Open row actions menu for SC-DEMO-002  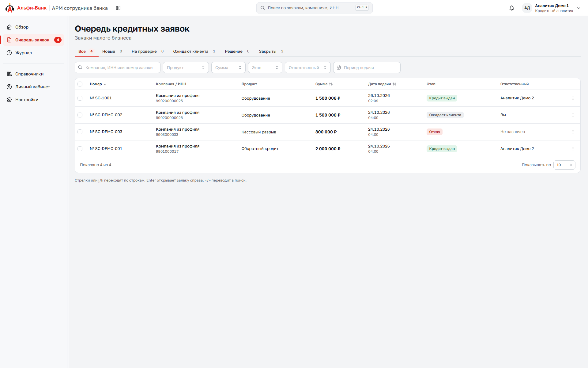click(573, 115)
